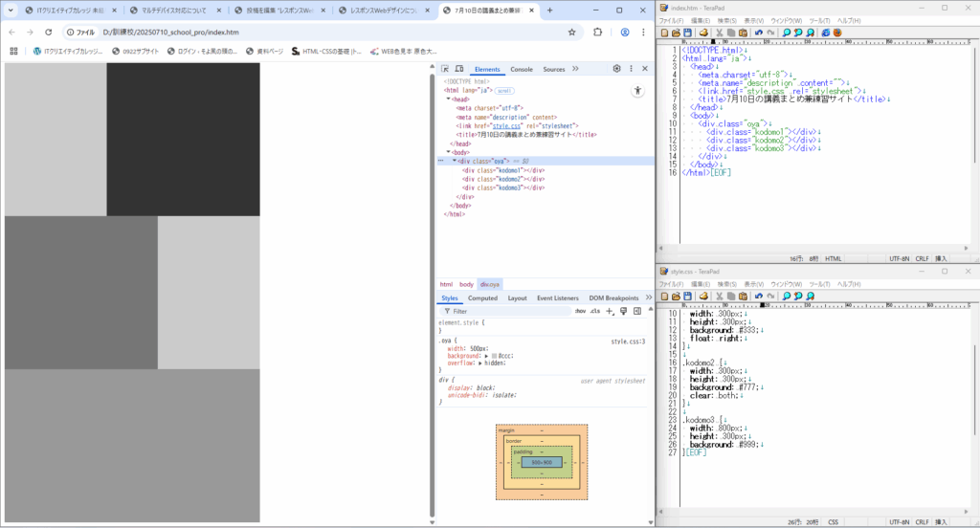The image size is (980, 528).
Task: Click the undo icon in index.htm TeraPad
Action: 758,33
